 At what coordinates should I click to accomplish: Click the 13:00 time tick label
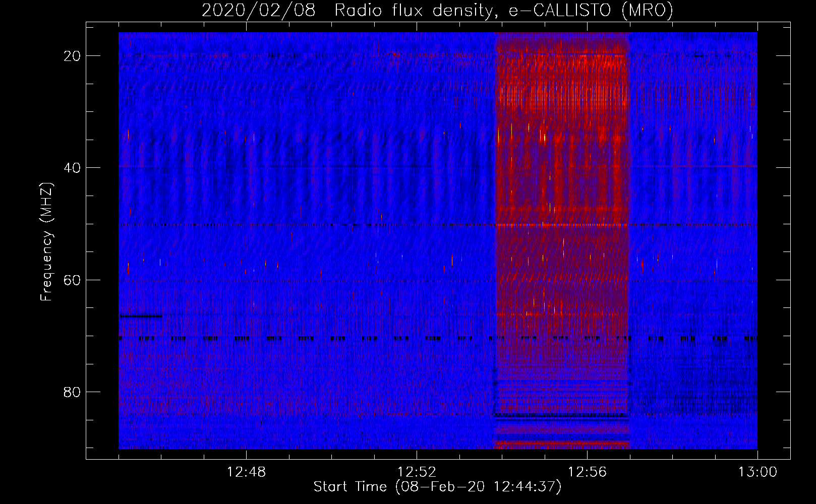tap(757, 472)
